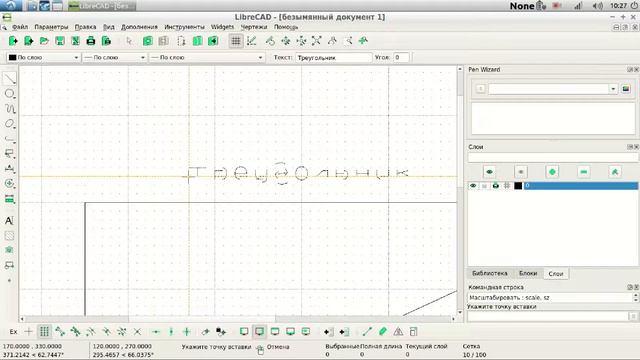Screen dimensions: 640x360
Task: Click the Remove Layer green minus icon
Action: point(584,172)
